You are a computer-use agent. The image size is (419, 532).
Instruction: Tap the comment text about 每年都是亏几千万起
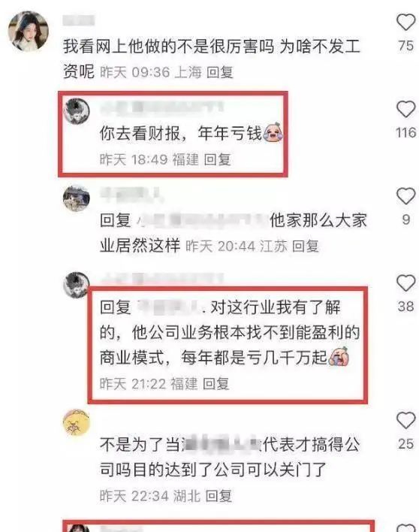230,332
